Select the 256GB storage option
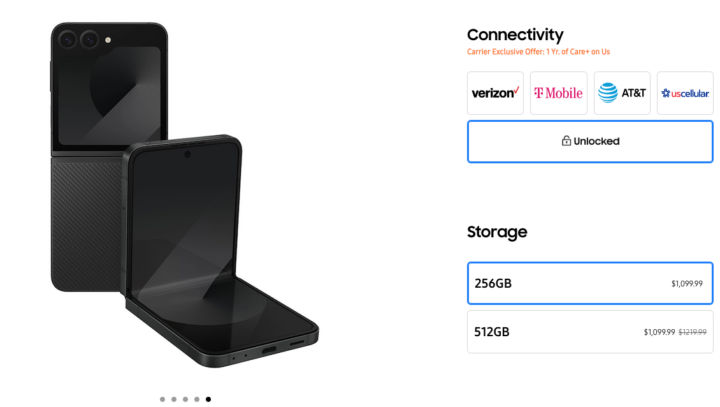The width and height of the screenshot is (720, 407). click(590, 284)
